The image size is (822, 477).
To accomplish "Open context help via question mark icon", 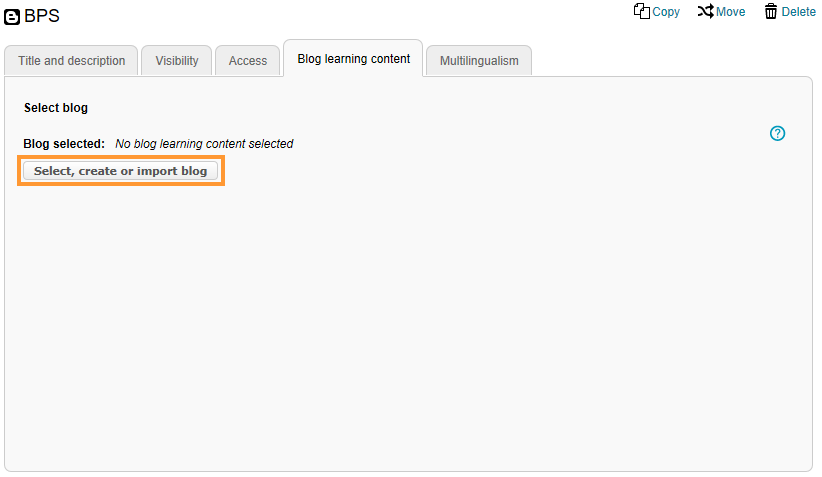I will (778, 133).
